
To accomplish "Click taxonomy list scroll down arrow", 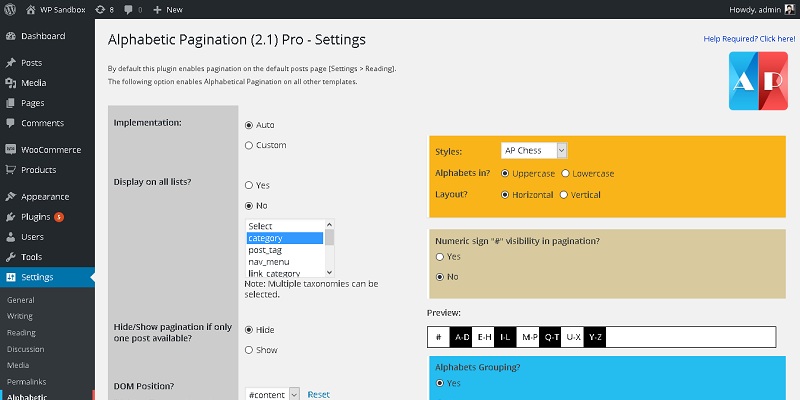I will click(x=330, y=272).
